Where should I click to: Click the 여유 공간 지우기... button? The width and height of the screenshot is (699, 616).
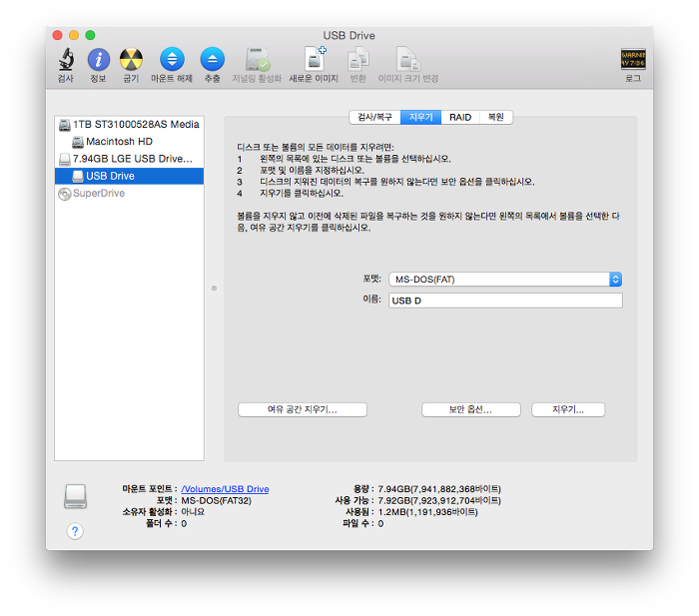[303, 409]
